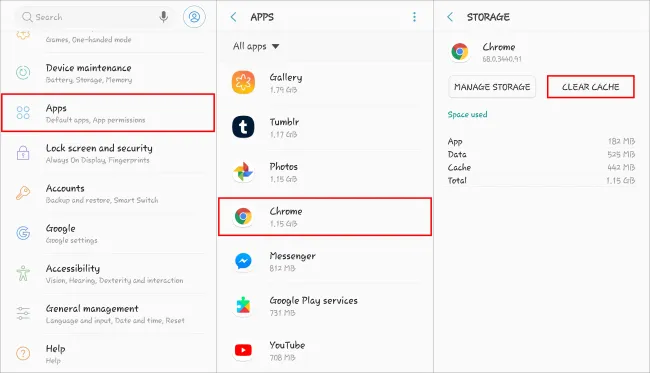Tap the Chrome icon in apps list
Image resolution: width=650 pixels, height=373 pixels.
(243, 216)
